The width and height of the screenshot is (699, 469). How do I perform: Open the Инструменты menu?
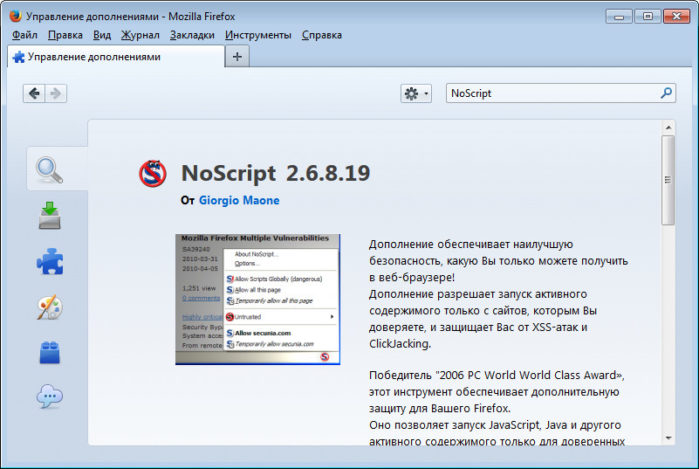[x=258, y=35]
